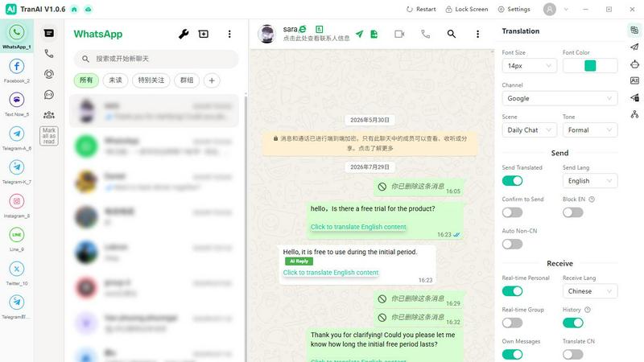Toggle the Send Translated switch
644x362 pixels.
click(x=512, y=180)
